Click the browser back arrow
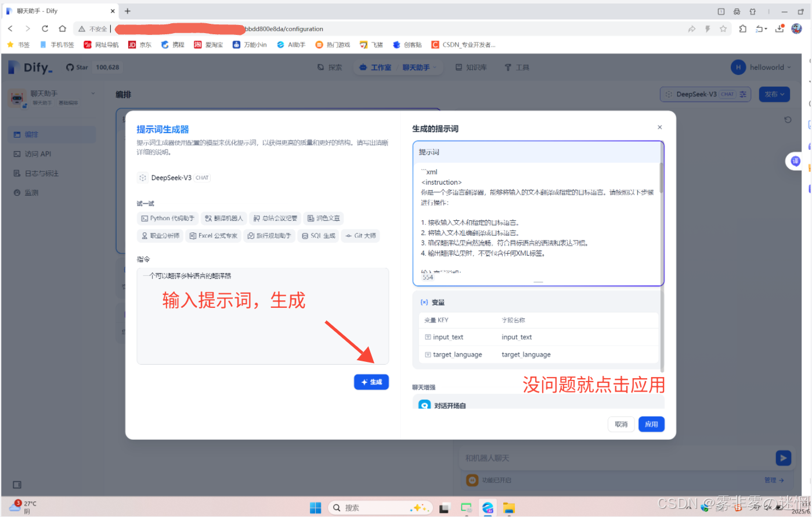This screenshot has width=812, height=517. click(10, 28)
